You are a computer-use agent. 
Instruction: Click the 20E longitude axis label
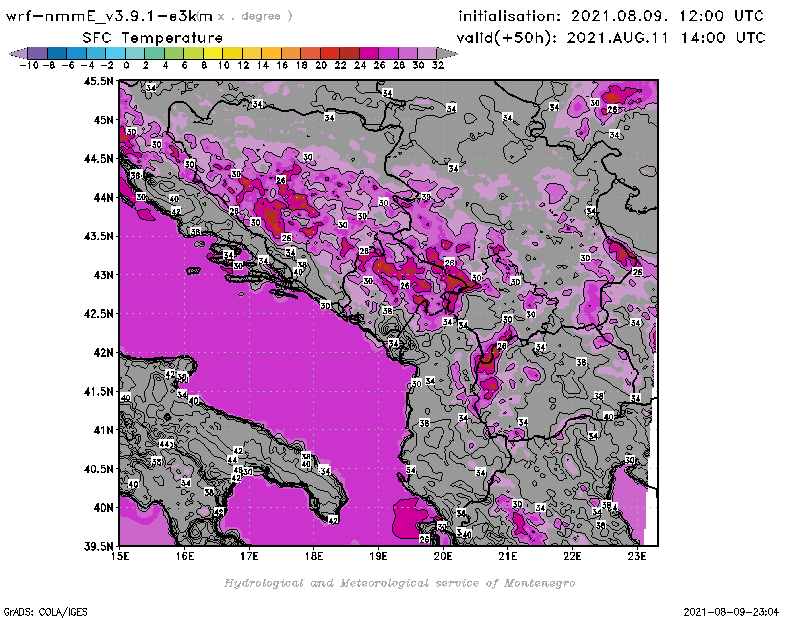pos(443,556)
